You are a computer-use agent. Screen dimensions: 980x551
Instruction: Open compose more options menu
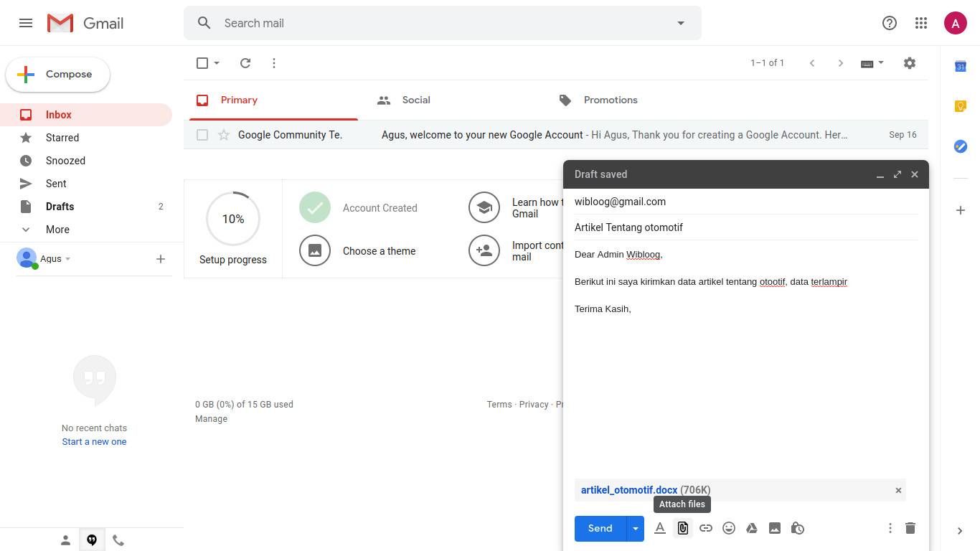890,528
